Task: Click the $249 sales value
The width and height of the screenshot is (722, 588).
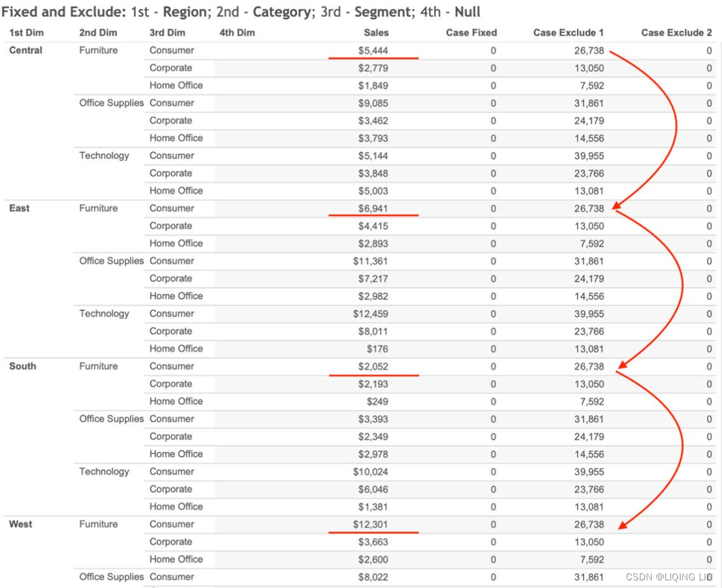Action: (x=377, y=402)
